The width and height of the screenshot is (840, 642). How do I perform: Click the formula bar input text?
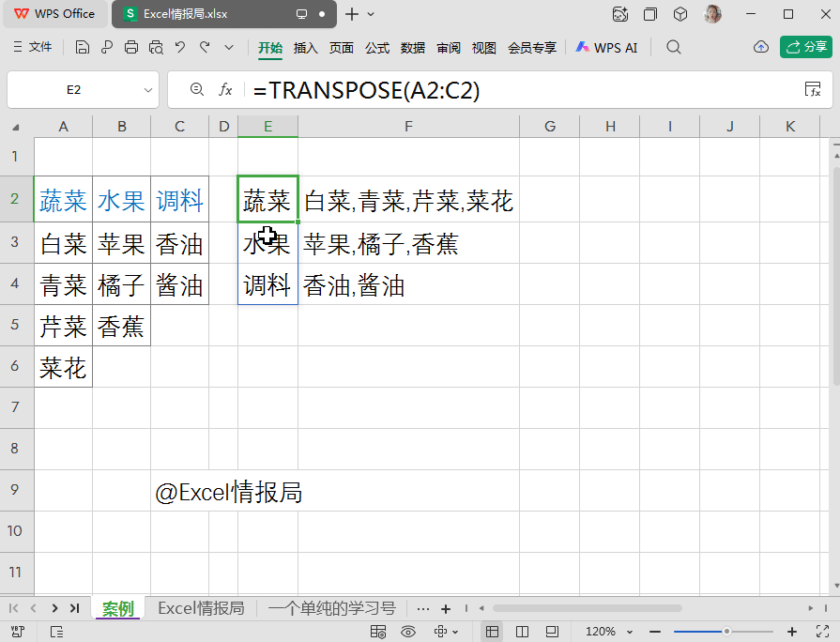pyautogui.click(x=366, y=90)
